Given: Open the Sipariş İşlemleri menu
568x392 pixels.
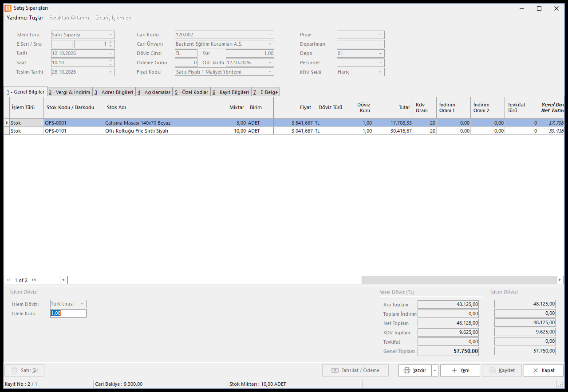Looking at the screenshot, I should [x=113, y=18].
